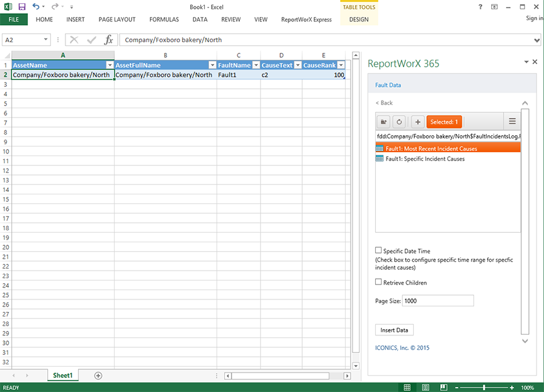The width and height of the screenshot is (544, 392).
Task: Open the ReportWorX Express ribbon tab
Action: [306, 20]
